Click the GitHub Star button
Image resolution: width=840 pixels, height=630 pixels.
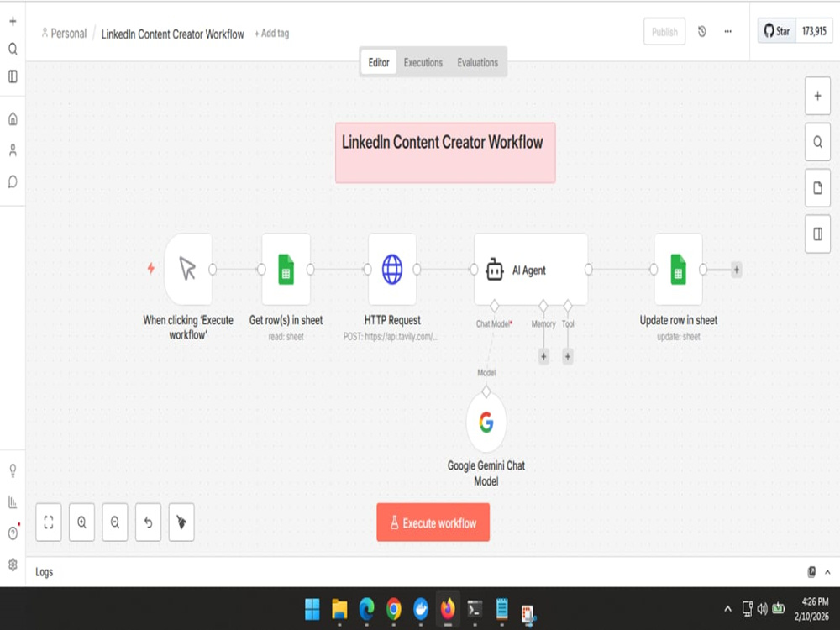click(777, 32)
